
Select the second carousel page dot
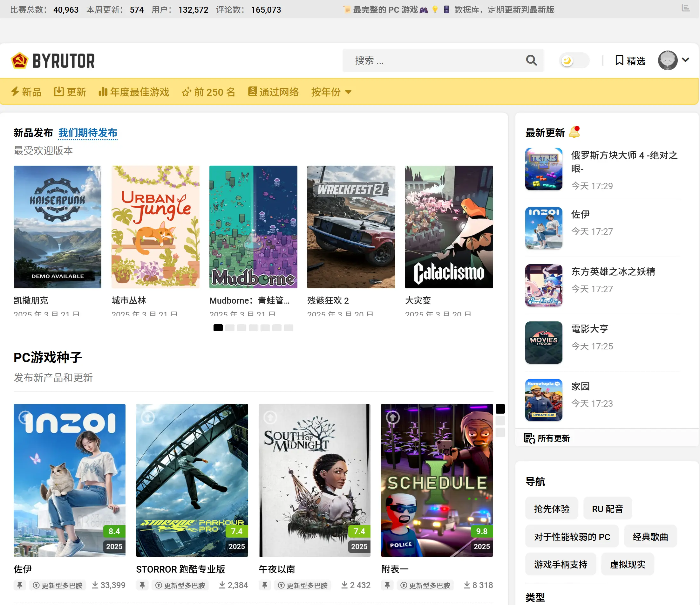tap(230, 327)
